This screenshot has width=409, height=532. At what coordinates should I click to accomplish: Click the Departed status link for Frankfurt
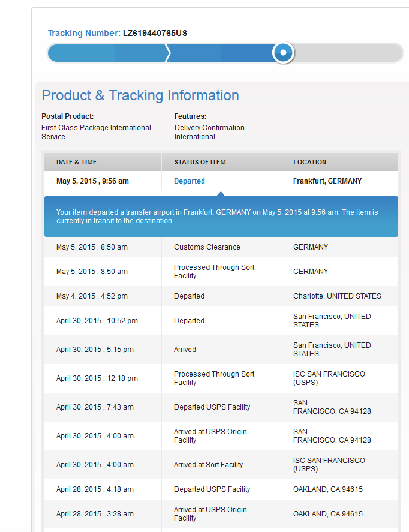point(190,181)
